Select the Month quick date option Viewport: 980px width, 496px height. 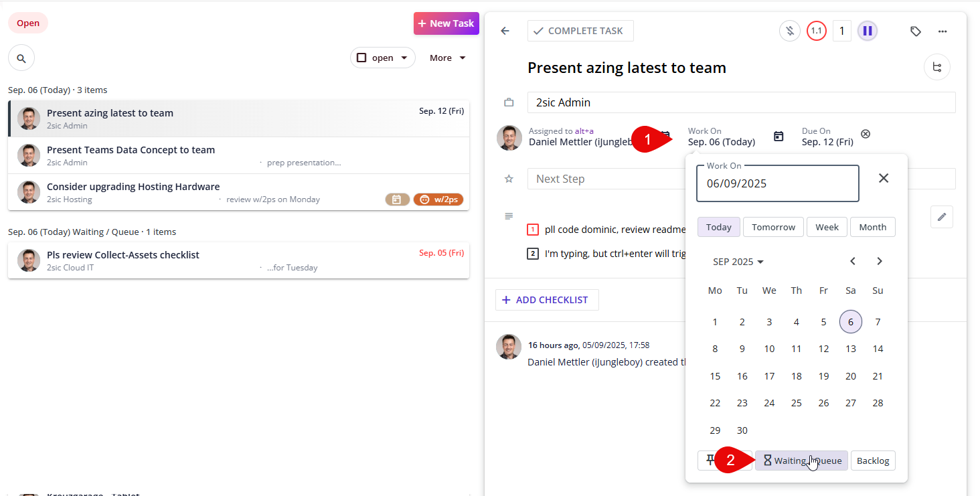(x=872, y=227)
